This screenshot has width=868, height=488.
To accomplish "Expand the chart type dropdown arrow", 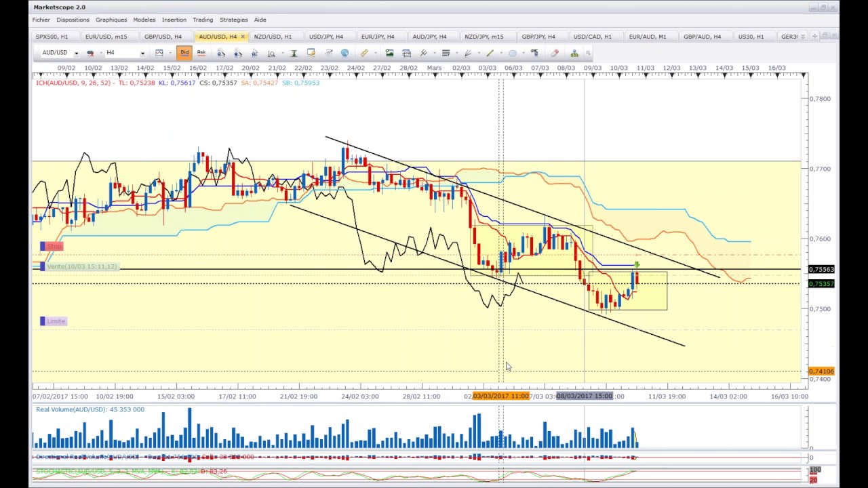I will (x=170, y=53).
